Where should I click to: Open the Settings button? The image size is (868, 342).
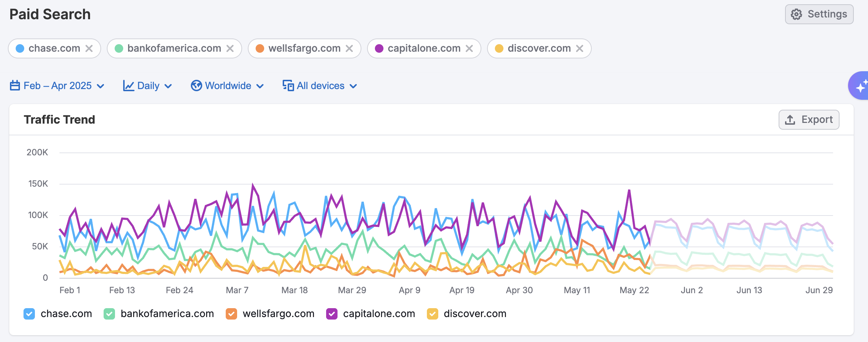[x=819, y=14]
